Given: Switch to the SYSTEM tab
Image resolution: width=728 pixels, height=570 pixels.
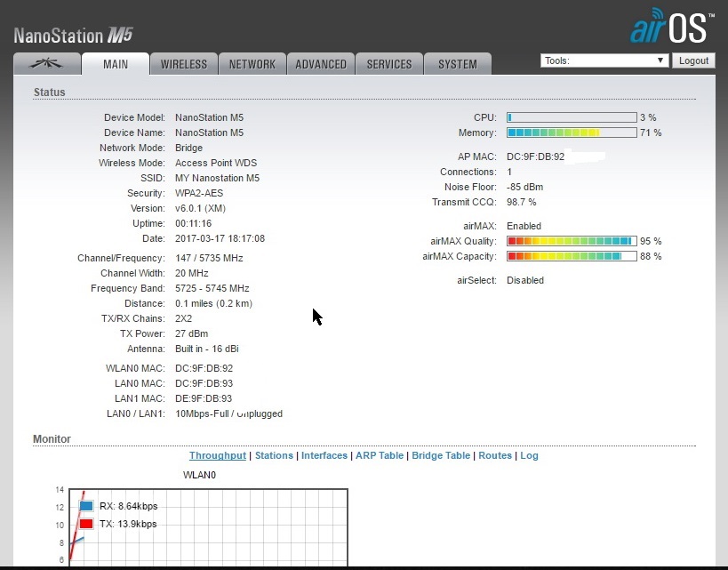Looking at the screenshot, I should tap(458, 64).
